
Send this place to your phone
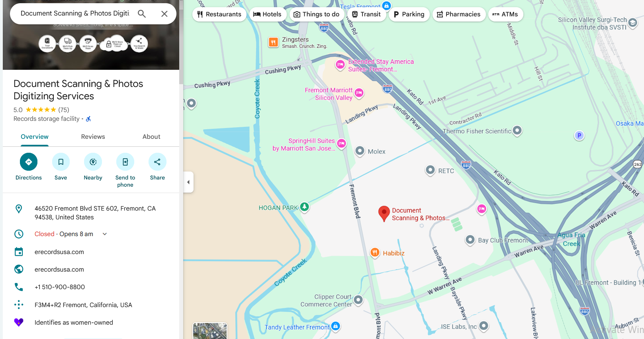click(x=125, y=162)
